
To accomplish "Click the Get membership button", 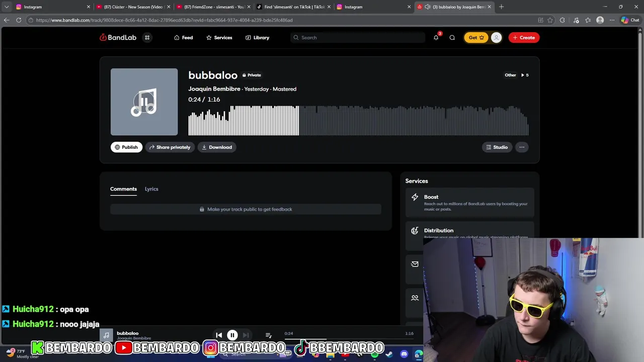I will [476, 38].
